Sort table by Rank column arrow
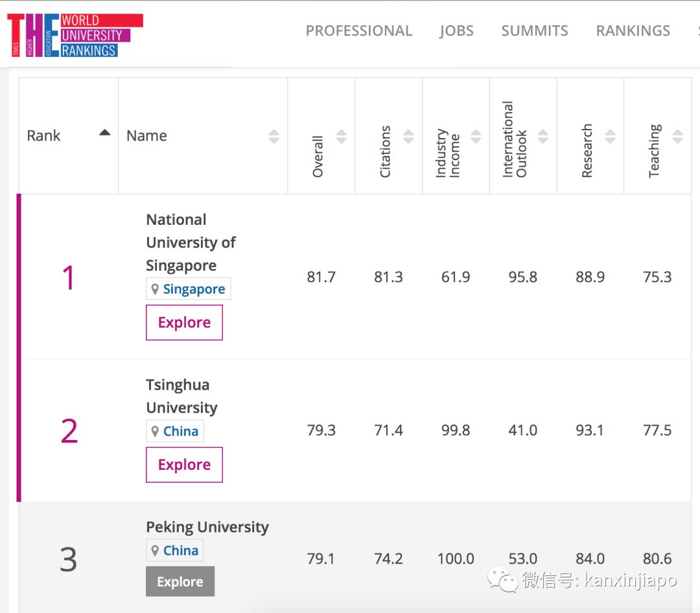The image size is (700, 613). tap(104, 133)
